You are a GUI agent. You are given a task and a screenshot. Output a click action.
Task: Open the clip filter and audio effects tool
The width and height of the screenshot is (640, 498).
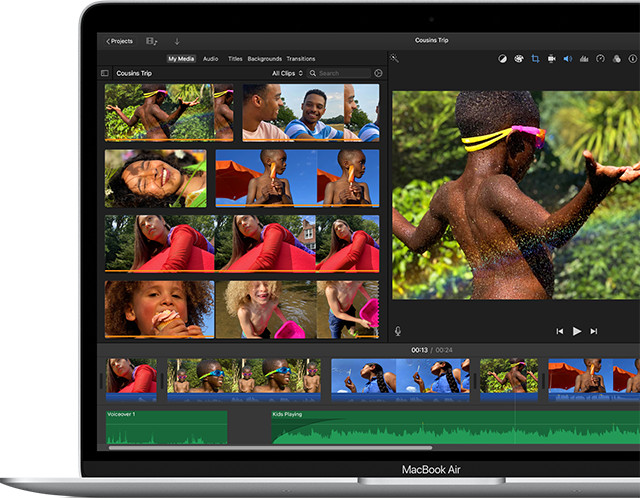coord(617,59)
